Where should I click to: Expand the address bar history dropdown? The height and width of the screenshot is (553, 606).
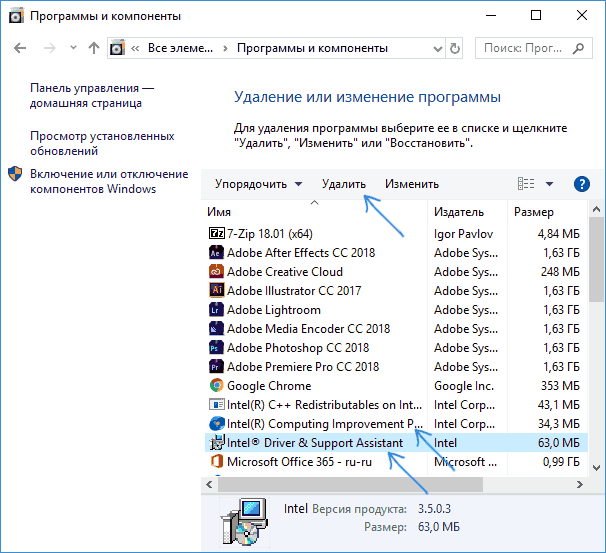point(437,49)
